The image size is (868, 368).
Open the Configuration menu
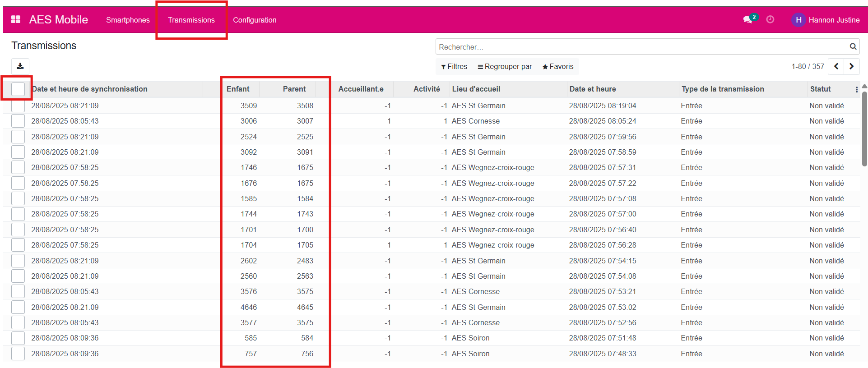255,20
